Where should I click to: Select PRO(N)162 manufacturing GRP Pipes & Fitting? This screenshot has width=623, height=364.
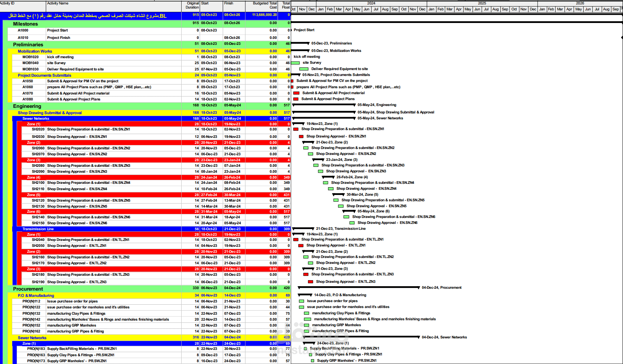click(151, 331)
